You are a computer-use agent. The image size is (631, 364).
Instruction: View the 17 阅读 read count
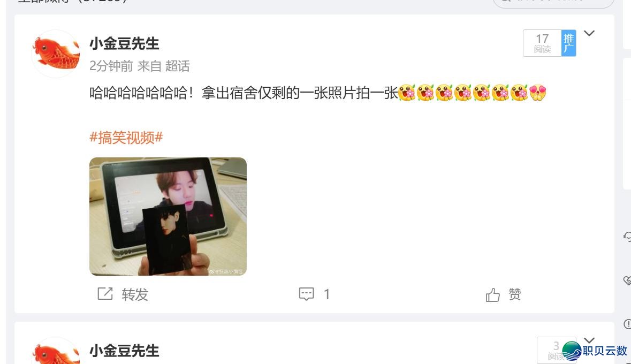[542, 43]
